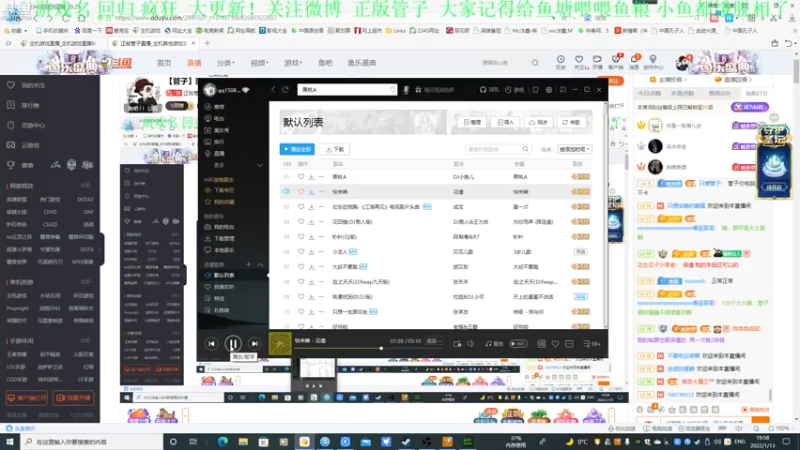This screenshot has height=450, width=800.
Task: Favorite song 06 with its heart
Action: [x=301, y=252]
